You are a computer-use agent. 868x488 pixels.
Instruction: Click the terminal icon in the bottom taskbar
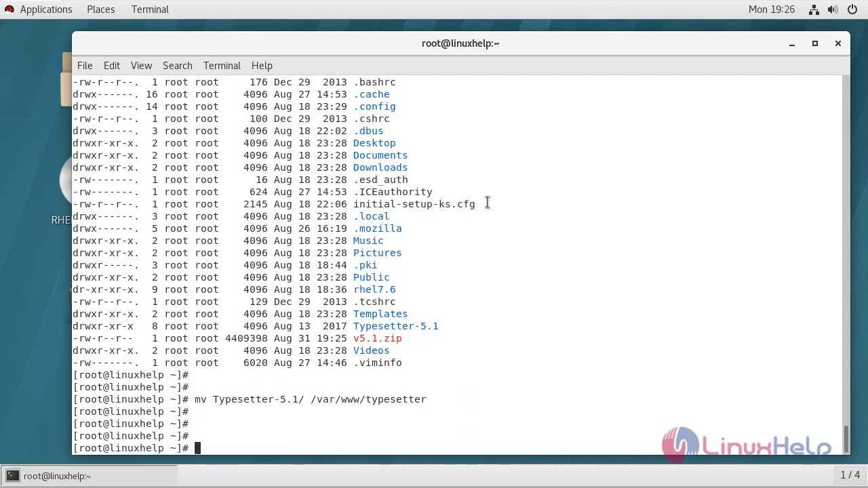pyautogui.click(x=12, y=476)
